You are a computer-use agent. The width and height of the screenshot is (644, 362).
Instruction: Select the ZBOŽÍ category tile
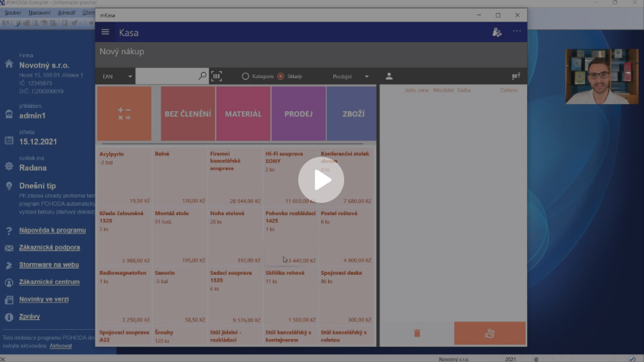[x=352, y=114]
